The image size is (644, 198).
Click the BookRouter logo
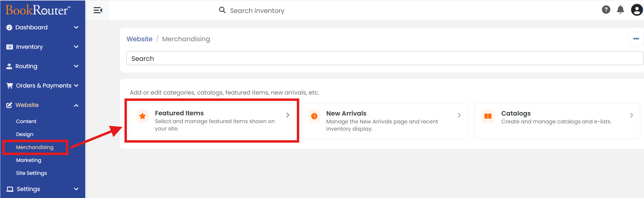pyautogui.click(x=38, y=10)
